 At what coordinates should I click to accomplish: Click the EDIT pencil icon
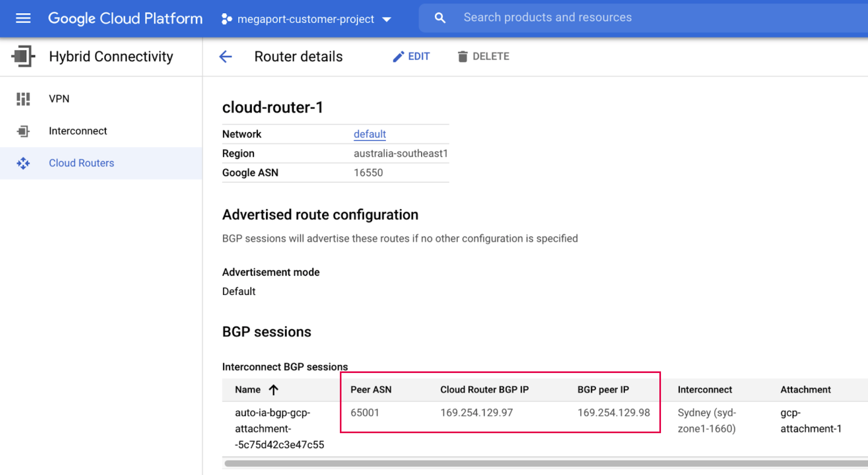(x=397, y=56)
